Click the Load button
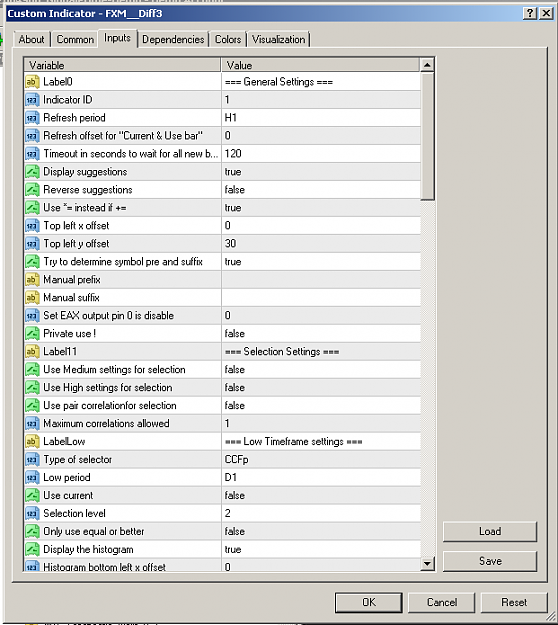The height and width of the screenshot is (625, 558). coord(490,531)
